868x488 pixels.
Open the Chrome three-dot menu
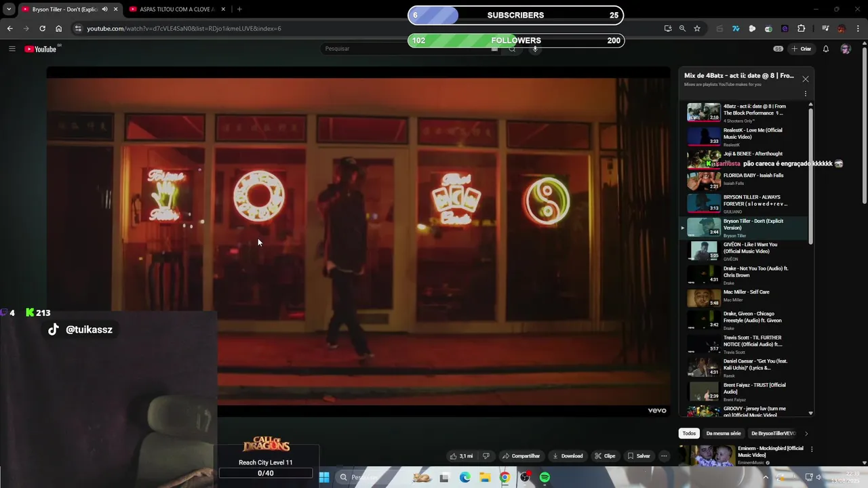tap(857, 28)
